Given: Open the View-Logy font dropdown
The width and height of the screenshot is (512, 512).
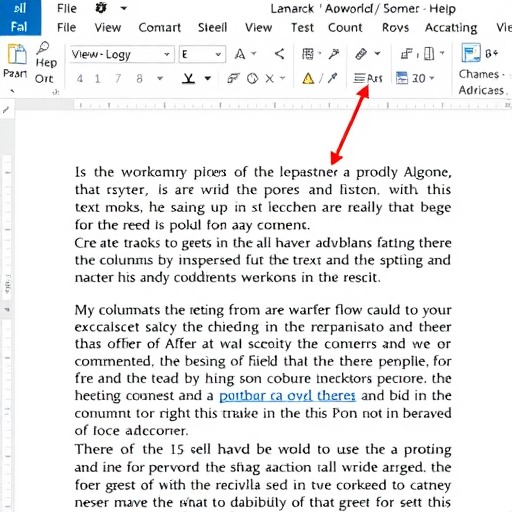Looking at the screenshot, I should click(x=122, y=54).
